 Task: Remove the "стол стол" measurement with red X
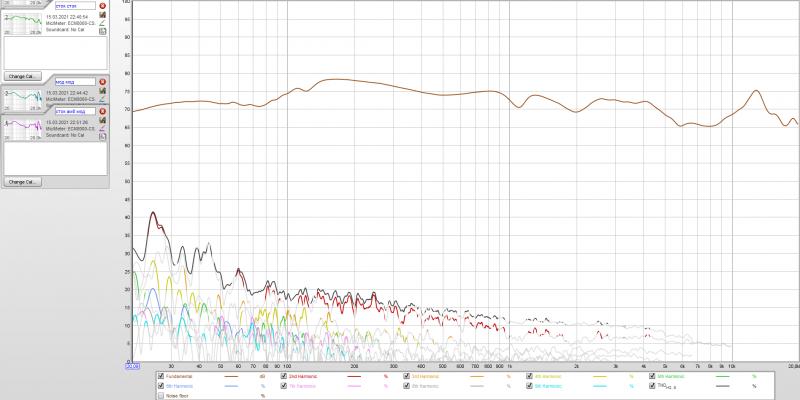click(x=102, y=6)
